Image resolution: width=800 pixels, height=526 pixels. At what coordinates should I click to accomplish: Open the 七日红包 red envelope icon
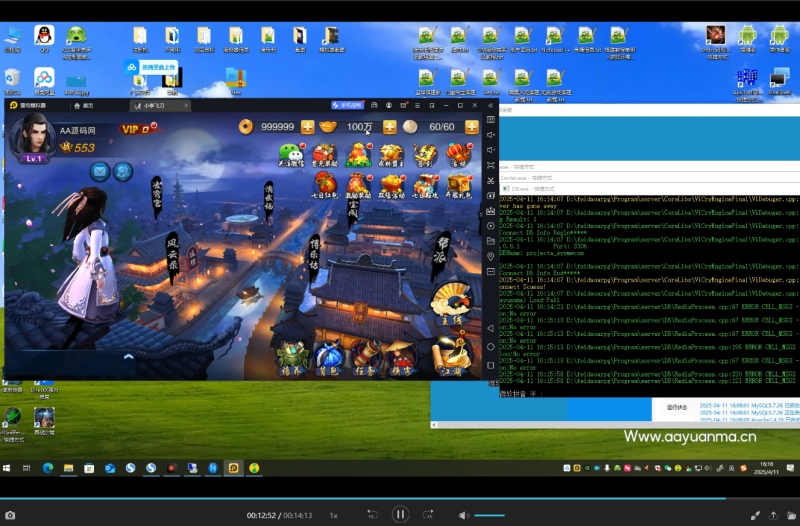[324, 186]
